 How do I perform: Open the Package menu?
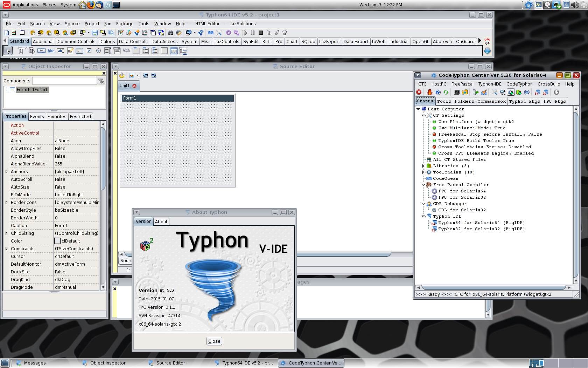tap(125, 24)
